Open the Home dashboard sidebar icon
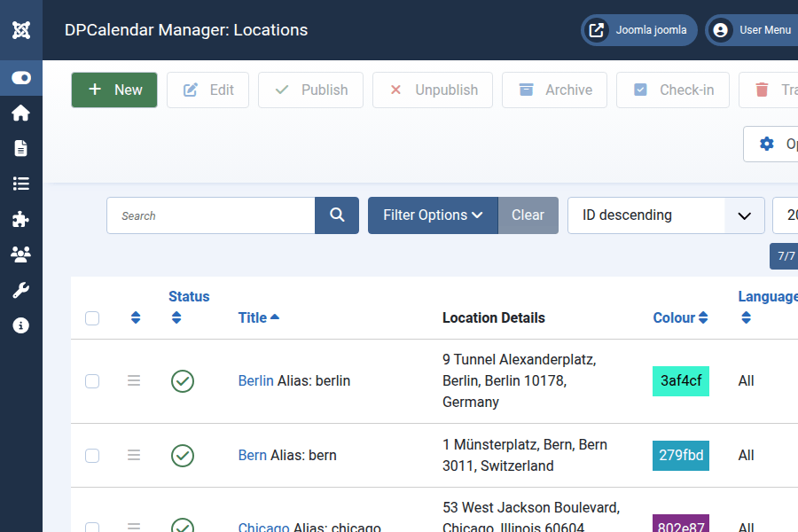Screen dimensions: 798x532 tap(21, 113)
